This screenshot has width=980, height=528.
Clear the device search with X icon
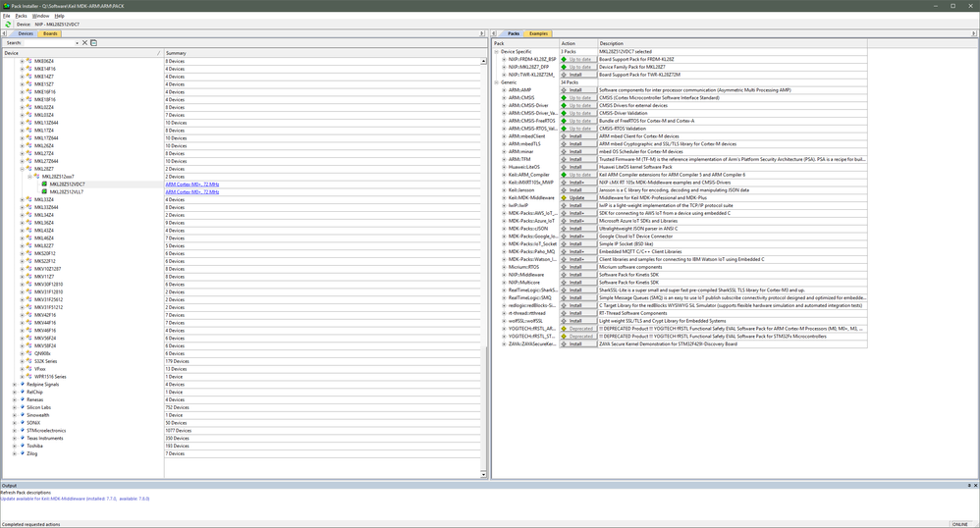85,43
